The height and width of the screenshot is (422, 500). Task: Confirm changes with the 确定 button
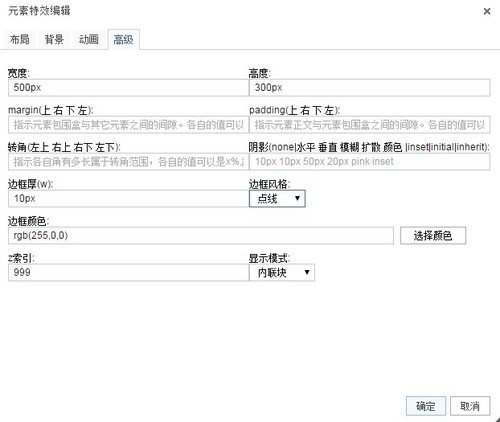click(426, 406)
